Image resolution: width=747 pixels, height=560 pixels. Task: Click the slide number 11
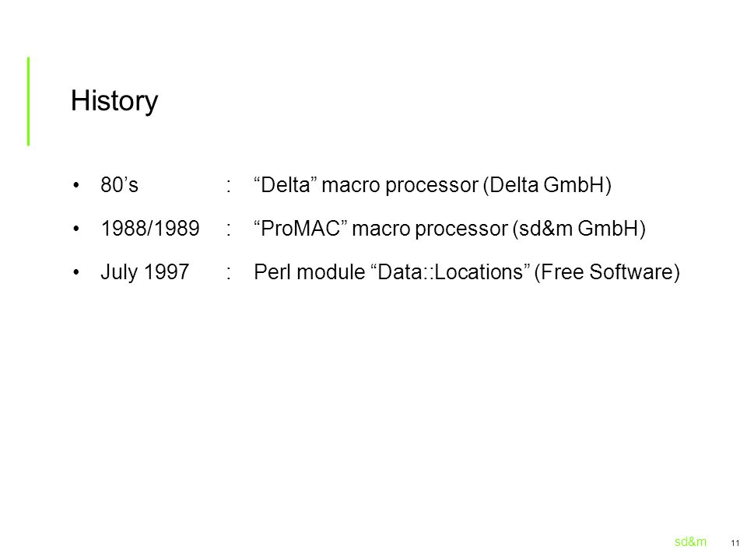(735, 544)
